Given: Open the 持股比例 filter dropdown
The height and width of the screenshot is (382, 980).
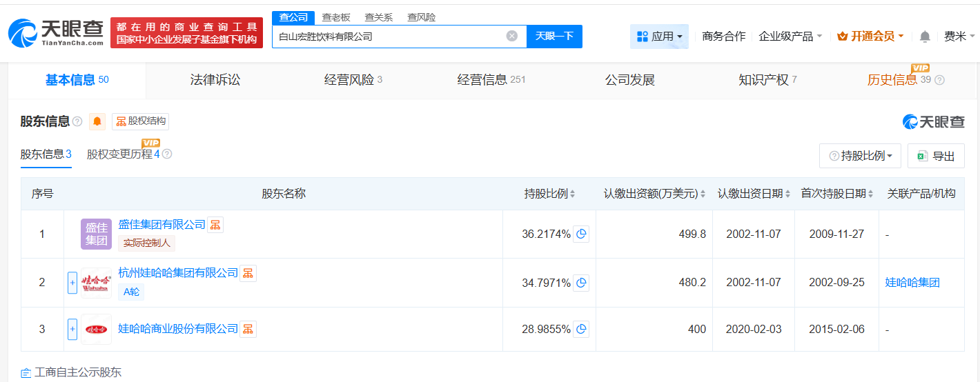Looking at the screenshot, I should coord(860,156).
